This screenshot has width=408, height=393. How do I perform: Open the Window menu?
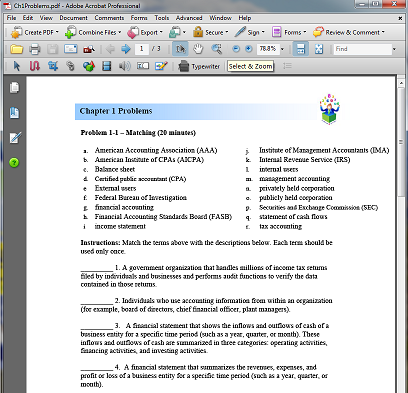pyautogui.click(x=220, y=18)
